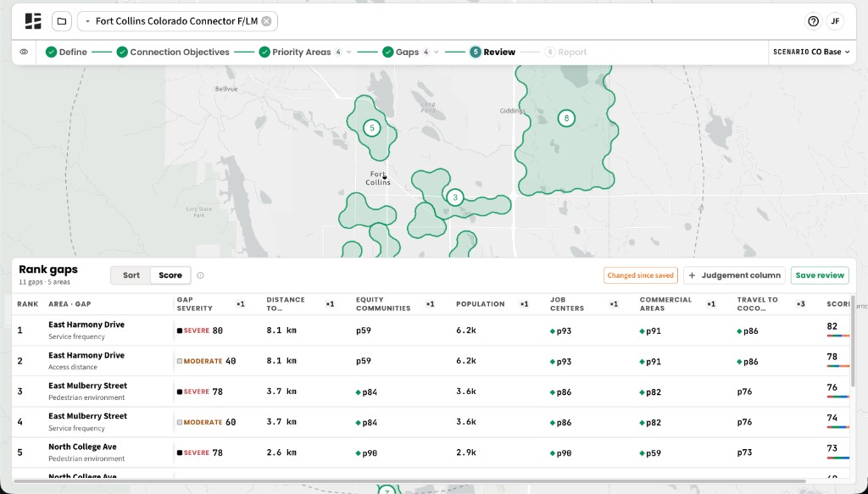Click the Fort Collins map label
Screen dimensions: 868x494
(378, 178)
